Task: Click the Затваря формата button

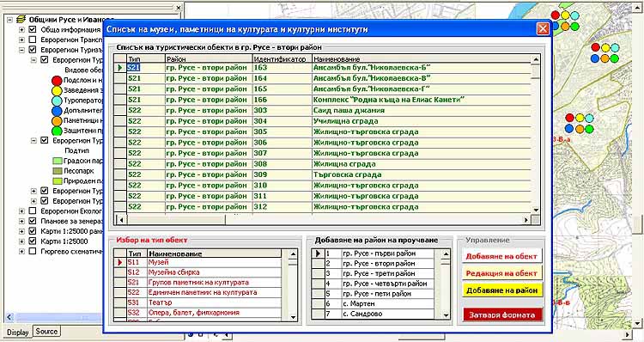Action: [502, 315]
